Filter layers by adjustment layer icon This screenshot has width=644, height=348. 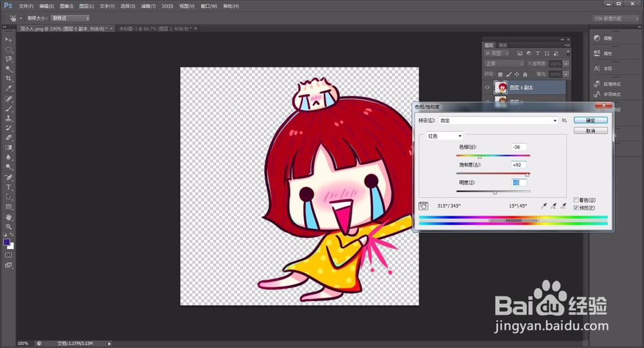click(529, 53)
